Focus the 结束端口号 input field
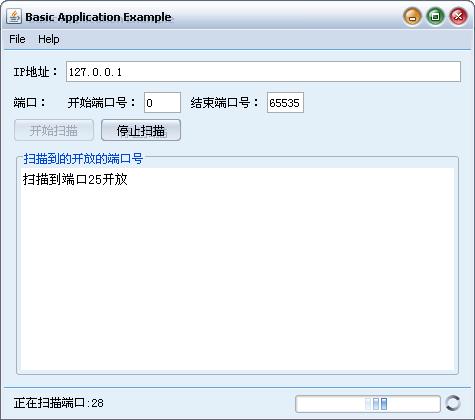 tap(285, 103)
